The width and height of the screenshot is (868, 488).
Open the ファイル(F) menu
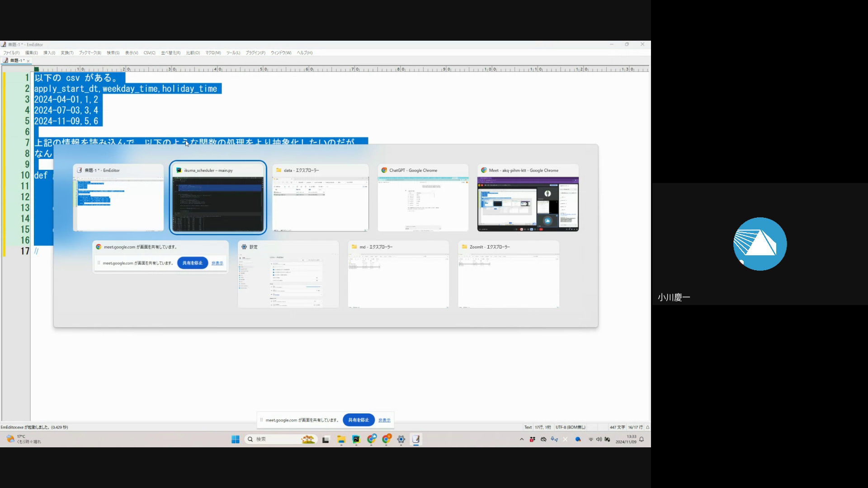click(11, 53)
